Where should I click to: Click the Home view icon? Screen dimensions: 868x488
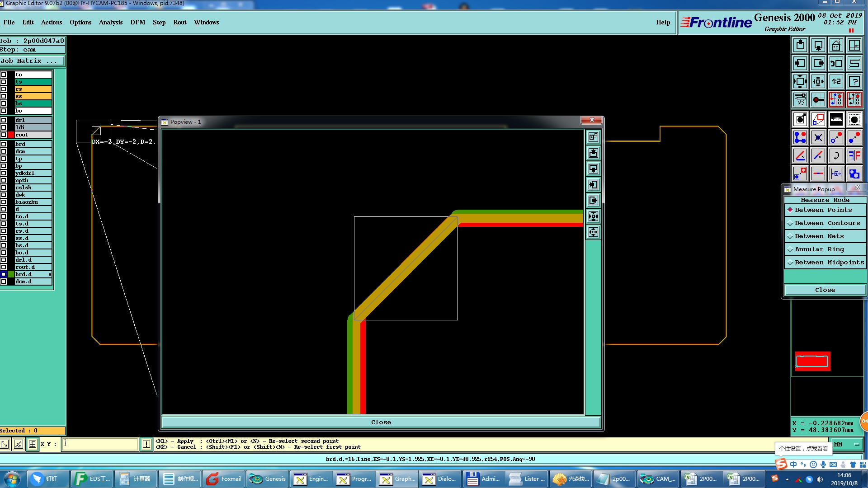click(x=836, y=45)
